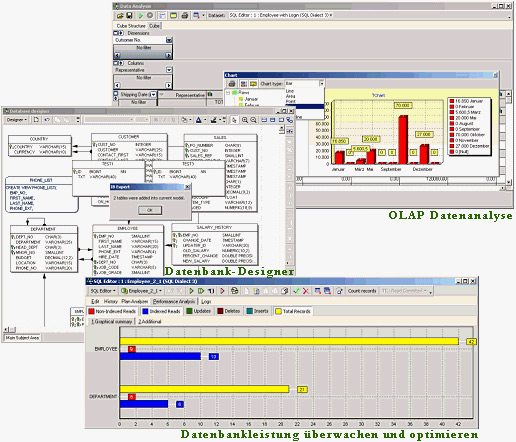This screenshot has width=516, height=442.
Task: Click OK in the Export dialog
Action: tap(150, 210)
